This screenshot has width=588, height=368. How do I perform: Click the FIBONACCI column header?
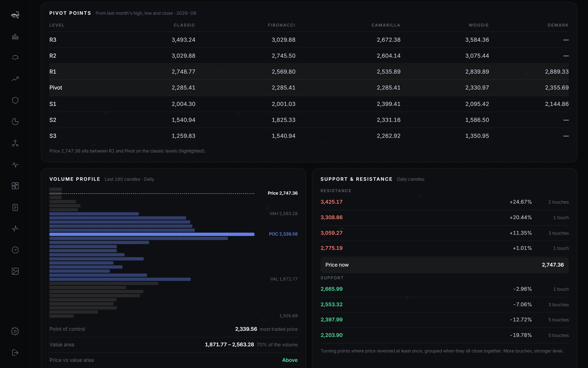pos(281,25)
